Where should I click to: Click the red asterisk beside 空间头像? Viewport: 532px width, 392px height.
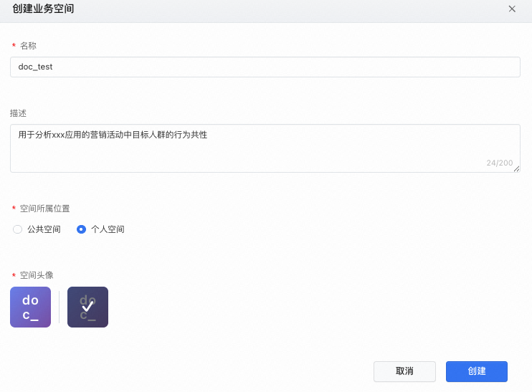(x=14, y=276)
